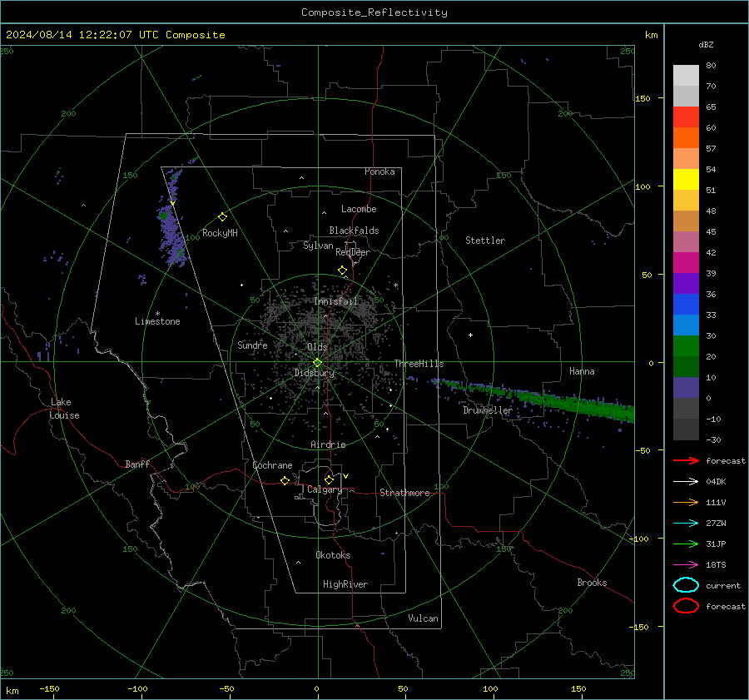Click the Limestone label
749x700 pixels.
point(157,321)
